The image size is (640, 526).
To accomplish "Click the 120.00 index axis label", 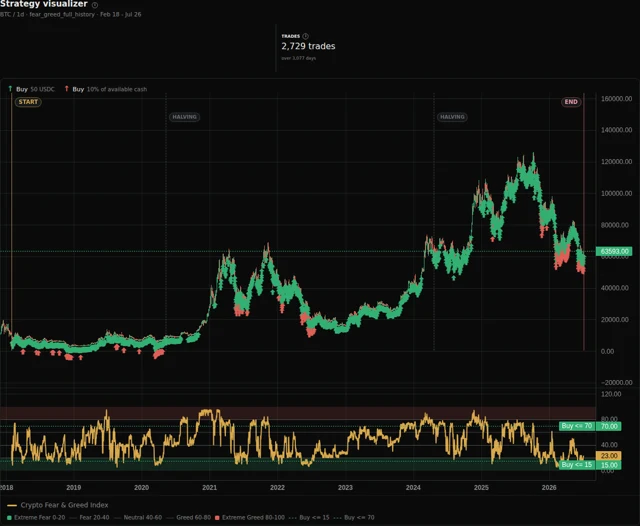I will [x=611, y=394].
